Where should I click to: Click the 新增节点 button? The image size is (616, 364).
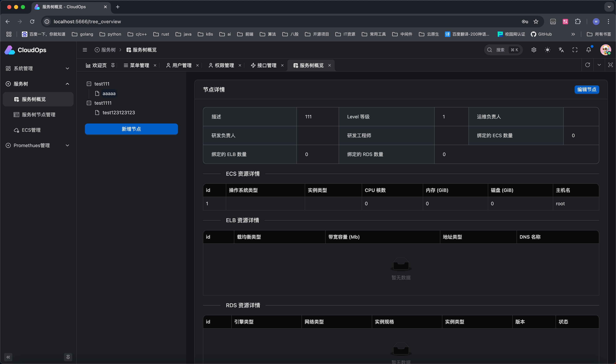coord(131,129)
